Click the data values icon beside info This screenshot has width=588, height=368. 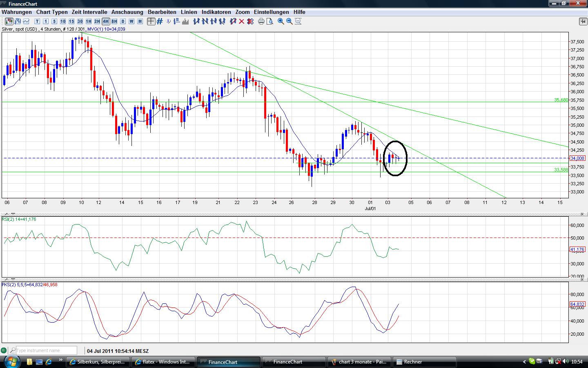(177, 21)
